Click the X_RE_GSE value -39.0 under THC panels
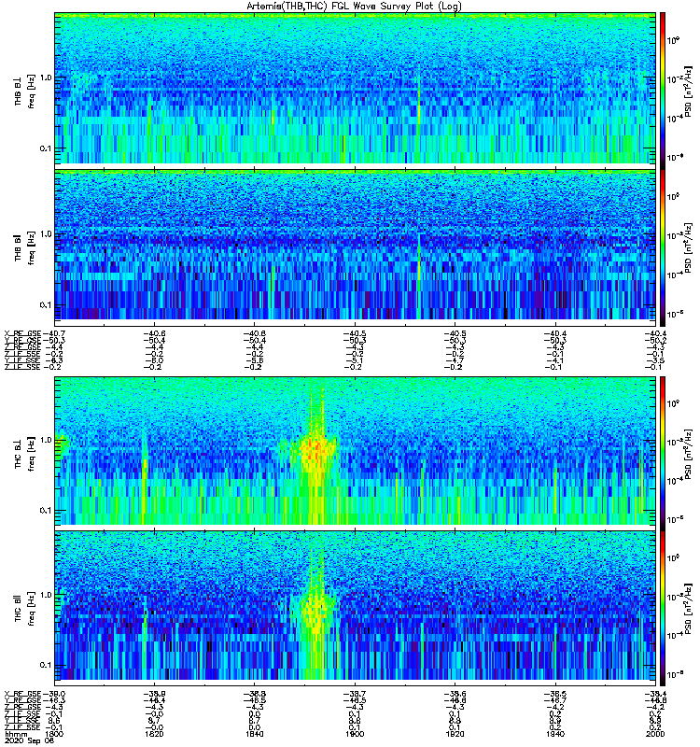The width and height of the screenshot is (700, 747). coord(54,694)
